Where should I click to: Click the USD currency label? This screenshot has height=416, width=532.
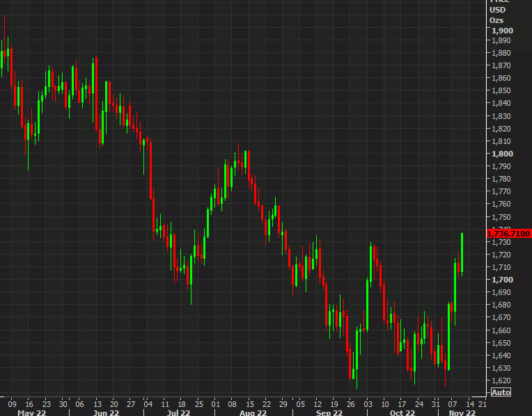coord(497,10)
